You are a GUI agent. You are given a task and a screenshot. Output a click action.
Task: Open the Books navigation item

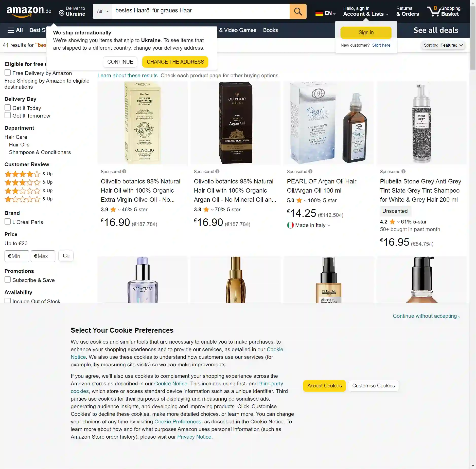click(x=270, y=30)
